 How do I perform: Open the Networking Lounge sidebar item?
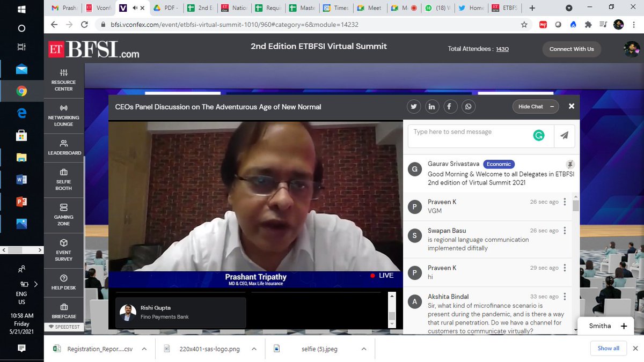pyautogui.click(x=63, y=115)
